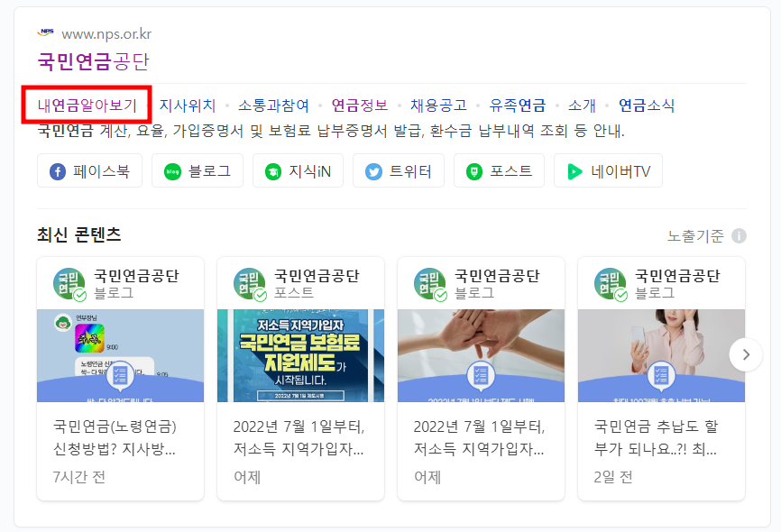Click the Twitter bird icon
This screenshot has width=781, height=532.
point(373,172)
